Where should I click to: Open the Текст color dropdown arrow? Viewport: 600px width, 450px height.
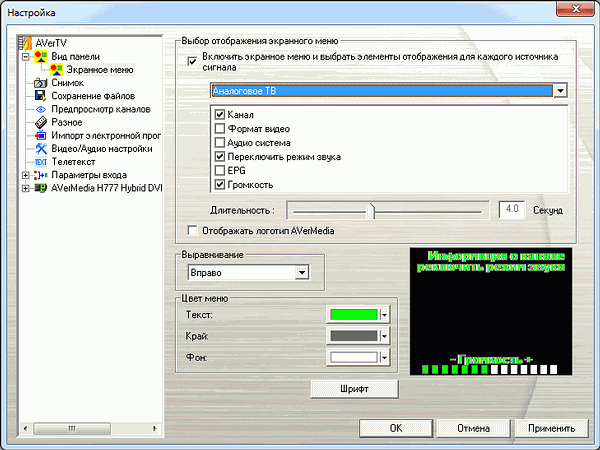point(384,315)
